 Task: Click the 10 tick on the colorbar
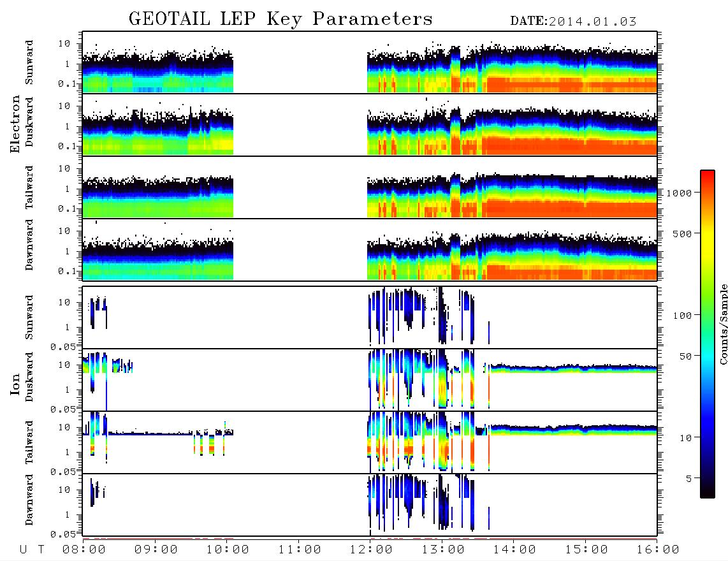[x=685, y=438]
